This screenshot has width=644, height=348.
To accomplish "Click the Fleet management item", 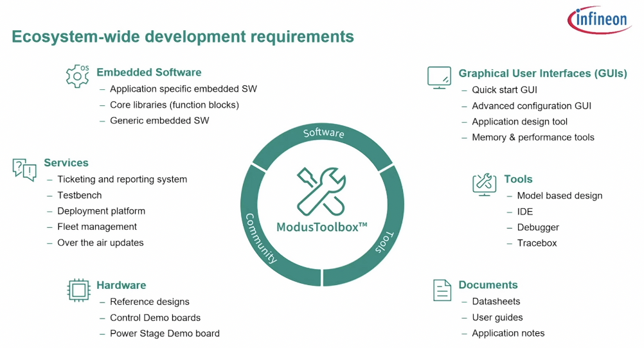I will click(97, 227).
